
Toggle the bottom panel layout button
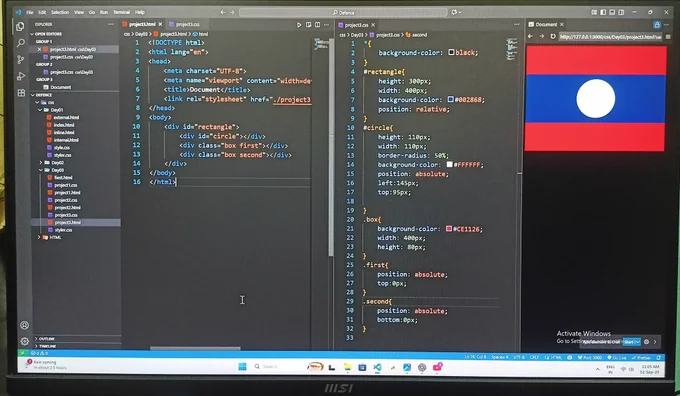coord(612,12)
